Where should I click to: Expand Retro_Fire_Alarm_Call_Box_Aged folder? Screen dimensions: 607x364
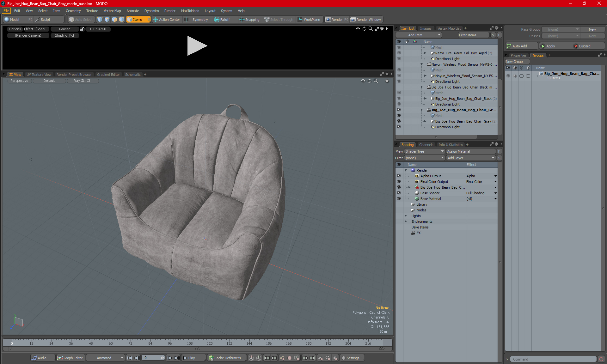pyautogui.click(x=425, y=53)
